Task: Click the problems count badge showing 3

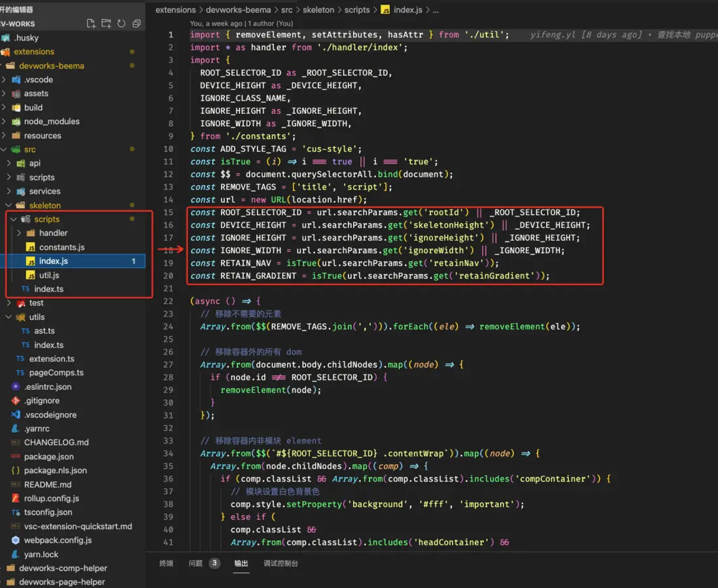Action: tap(213, 564)
